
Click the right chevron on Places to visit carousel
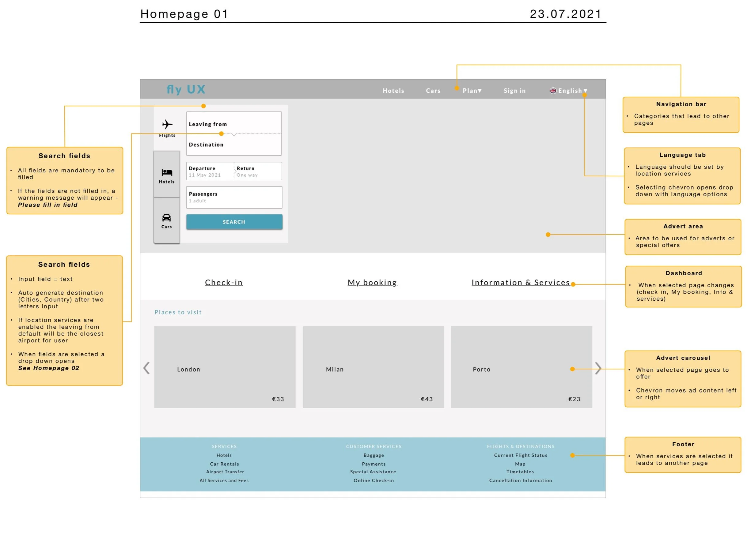click(598, 368)
